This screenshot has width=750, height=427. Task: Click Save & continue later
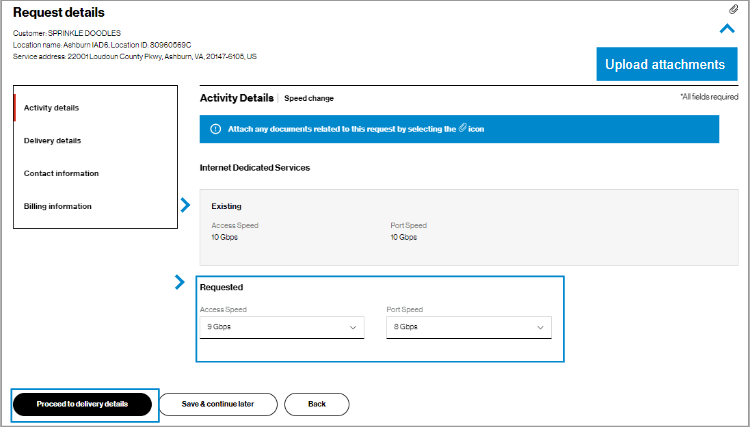pyautogui.click(x=218, y=404)
